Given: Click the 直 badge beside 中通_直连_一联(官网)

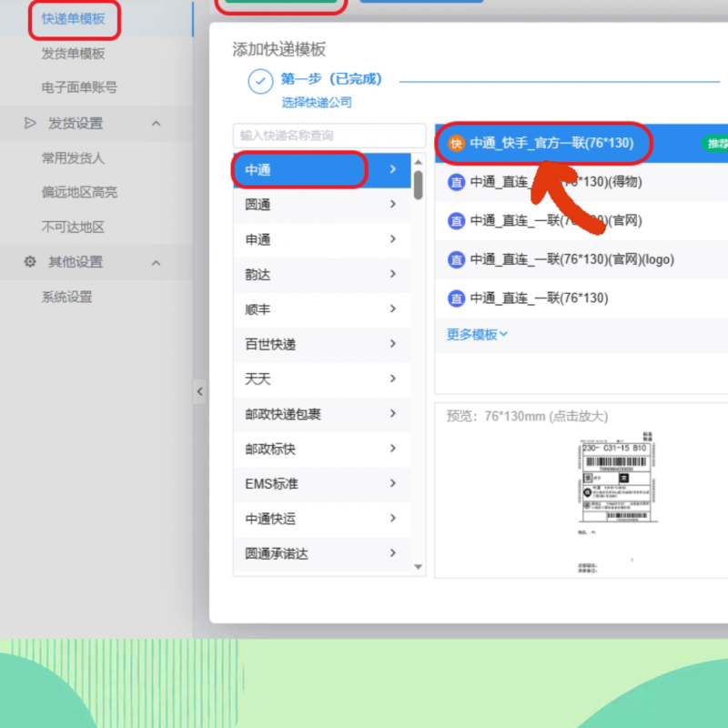Looking at the screenshot, I should [x=456, y=221].
